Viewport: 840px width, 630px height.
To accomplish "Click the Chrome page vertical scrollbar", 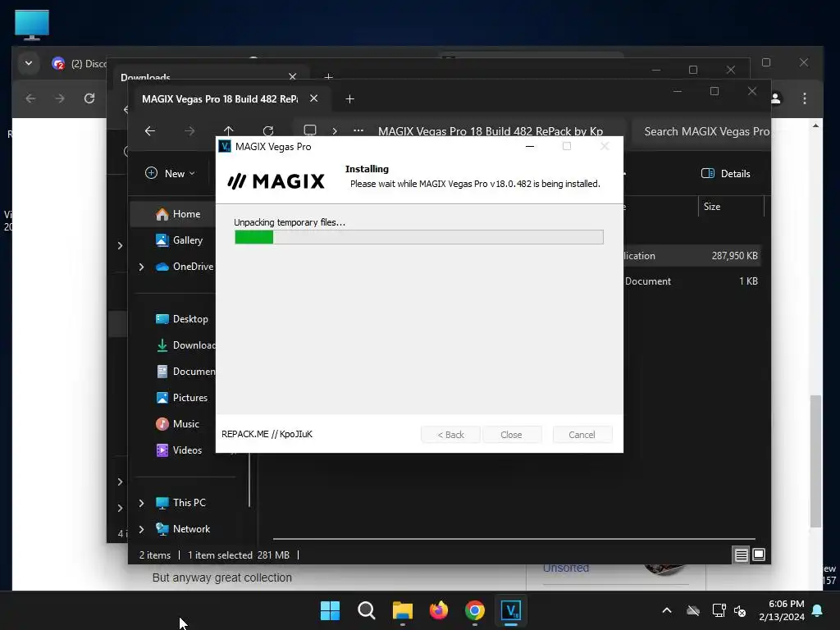I will tap(816, 461).
